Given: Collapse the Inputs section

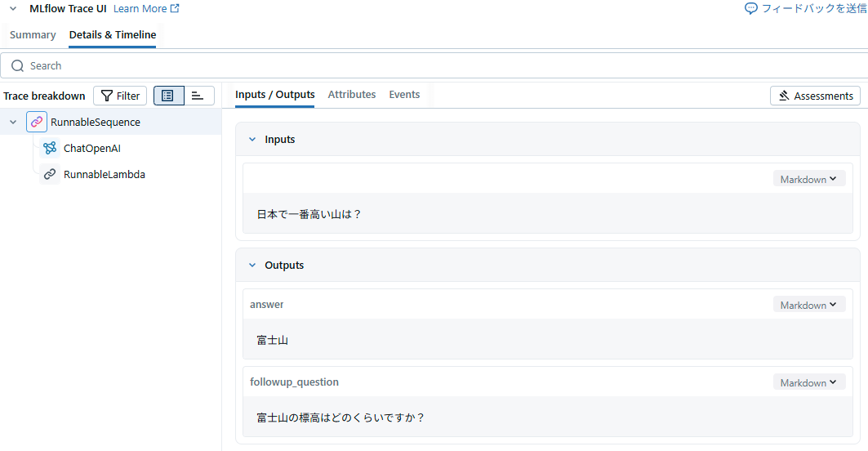Looking at the screenshot, I should [x=252, y=140].
